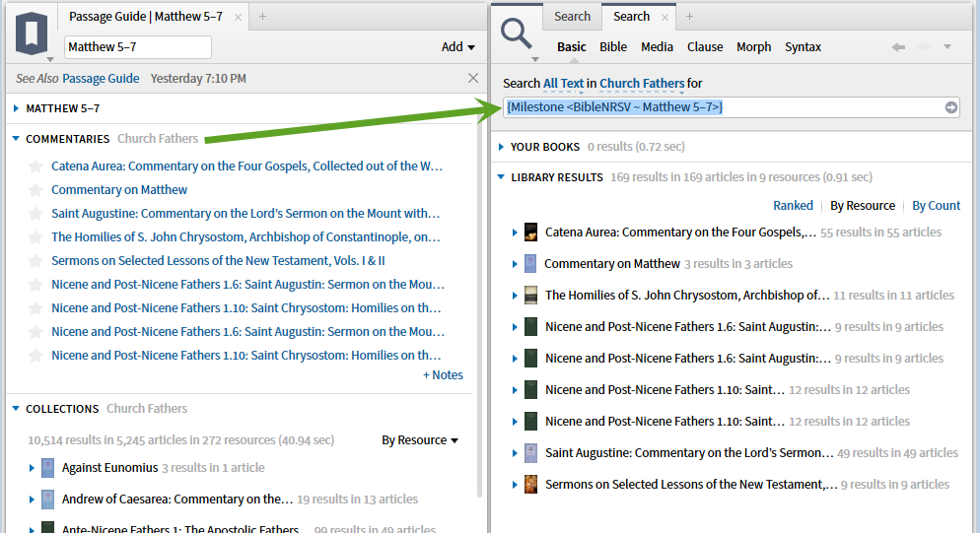980x533 pixels.
Task: Switch to the Syntax search type
Action: [x=804, y=47]
